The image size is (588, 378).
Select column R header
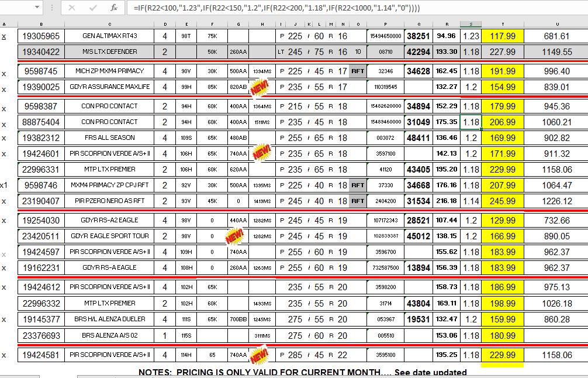[x=447, y=24]
